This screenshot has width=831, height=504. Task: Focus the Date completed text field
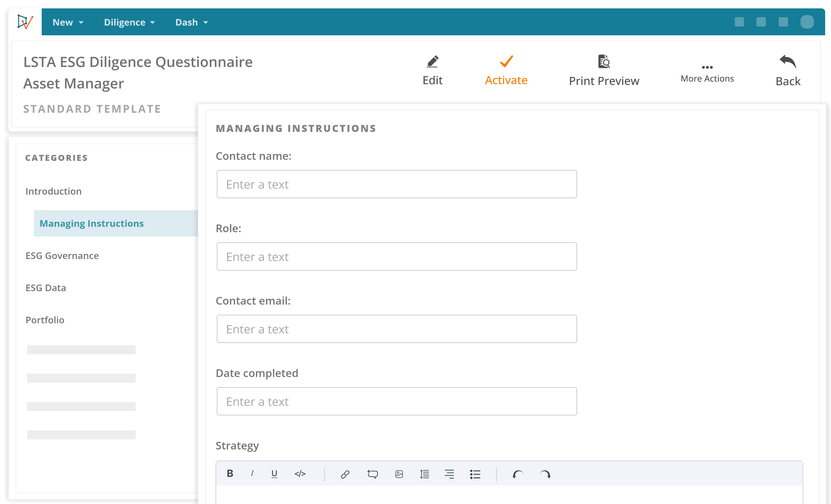(397, 401)
